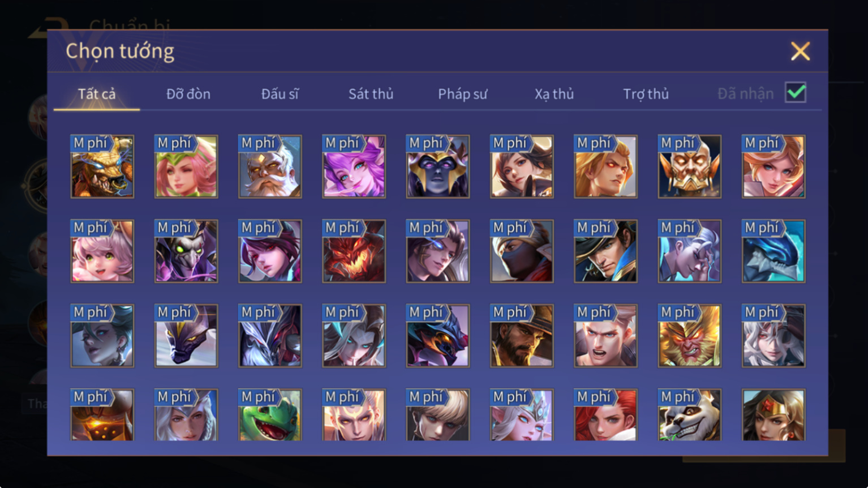
Task: Open the Xạ thủ tab
Action: [x=554, y=94]
